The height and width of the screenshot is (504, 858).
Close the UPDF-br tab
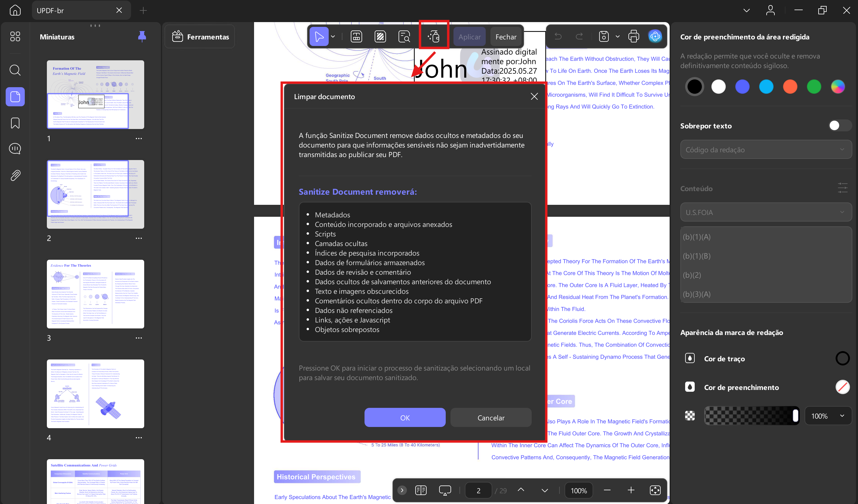119,10
